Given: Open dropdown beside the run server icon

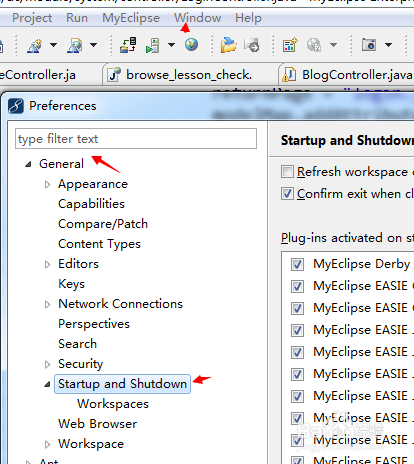Looking at the screenshot, I should 171,45.
